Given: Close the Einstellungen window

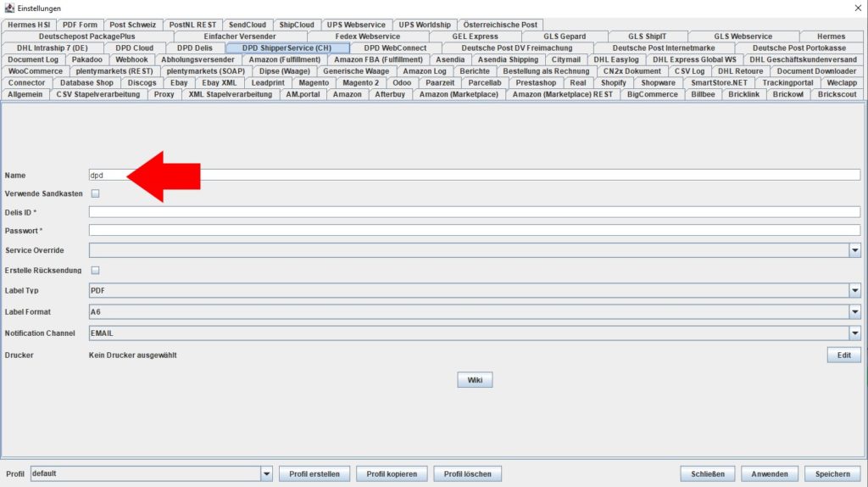Looking at the screenshot, I should coord(858,8).
